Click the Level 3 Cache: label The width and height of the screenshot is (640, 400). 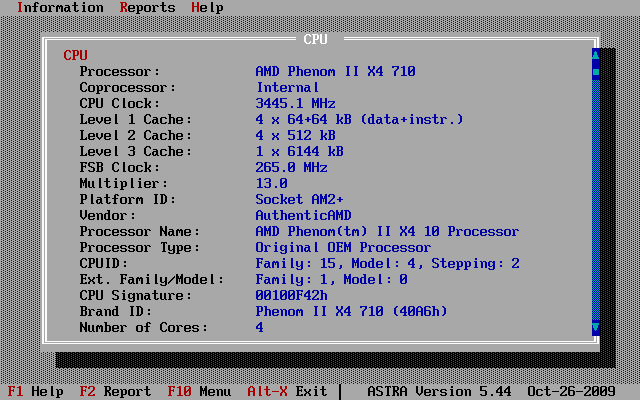pos(136,151)
